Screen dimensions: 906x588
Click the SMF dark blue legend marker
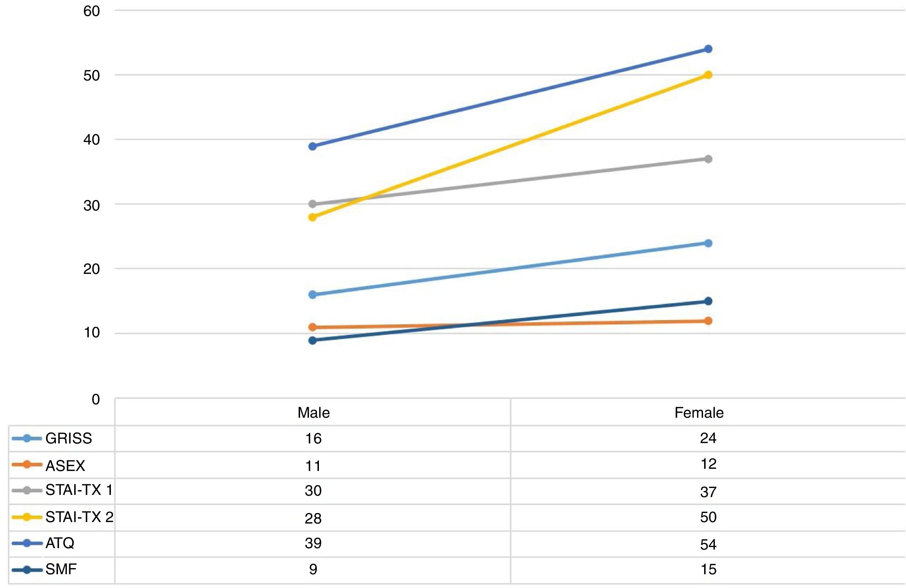click(x=27, y=570)
